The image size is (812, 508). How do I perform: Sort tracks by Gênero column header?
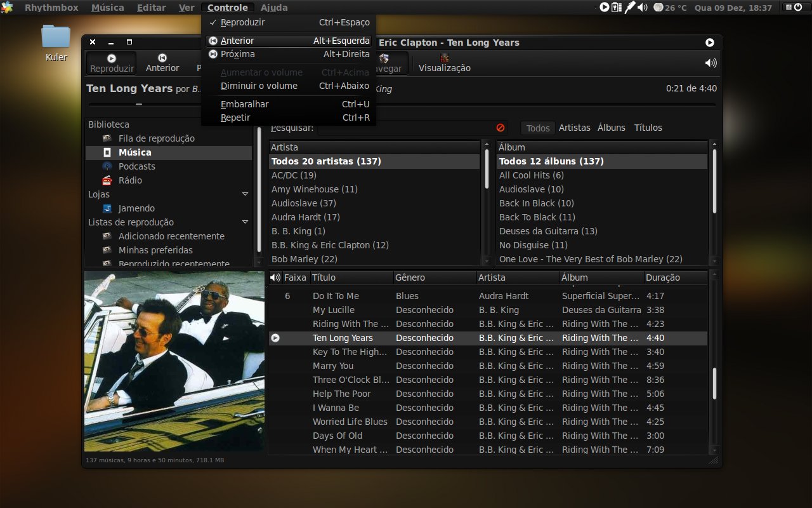pyautogui.click(x=434, y=277)
